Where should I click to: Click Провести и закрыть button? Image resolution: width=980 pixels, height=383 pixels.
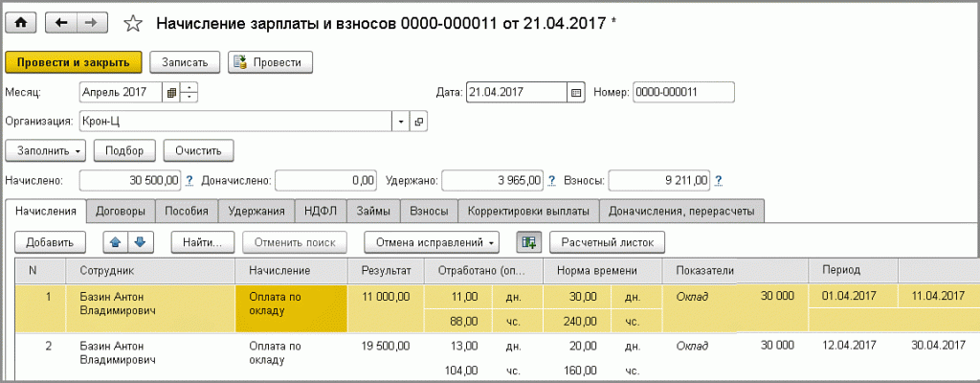tap(74, 62)
